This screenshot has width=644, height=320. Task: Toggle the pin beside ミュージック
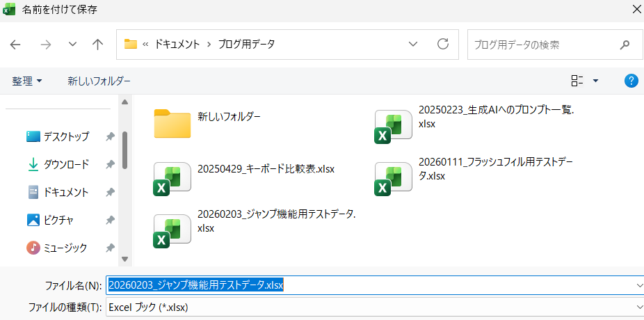[x=110, y=248]
